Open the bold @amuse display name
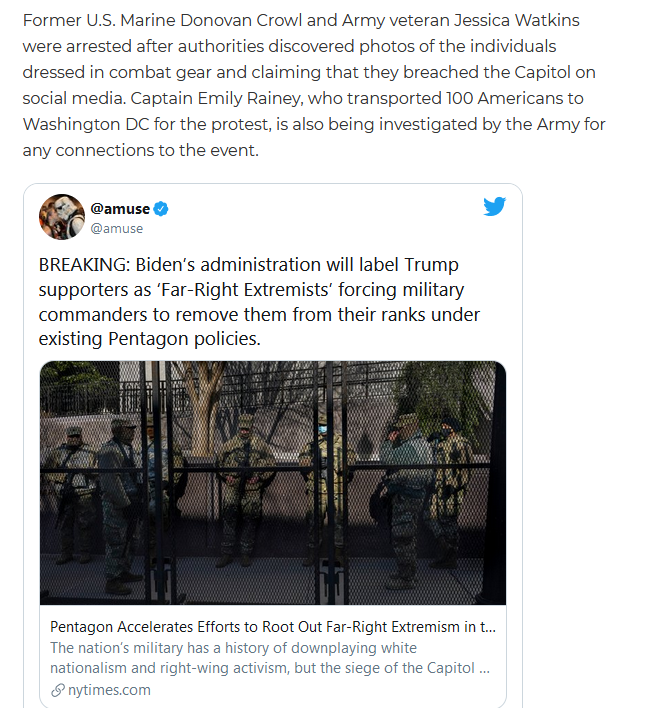 (x=120, y=209)
